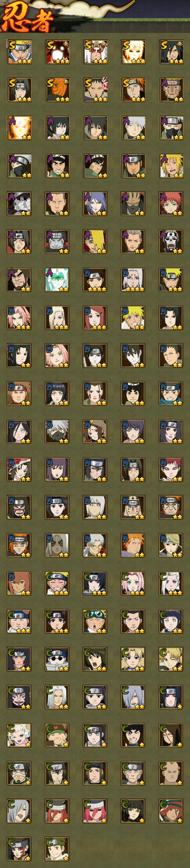The height and width of the screenshot is (868, 190).
Task: Select the A-rank purple-haired woman with flower
Action: 96,203
